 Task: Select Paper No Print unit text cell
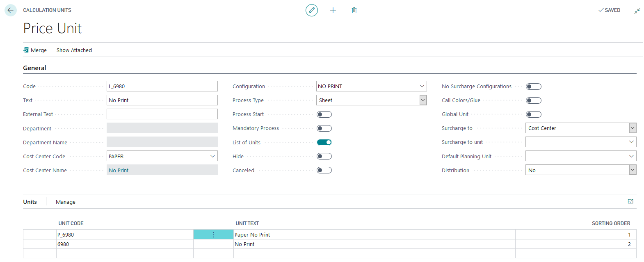point(375,235)
